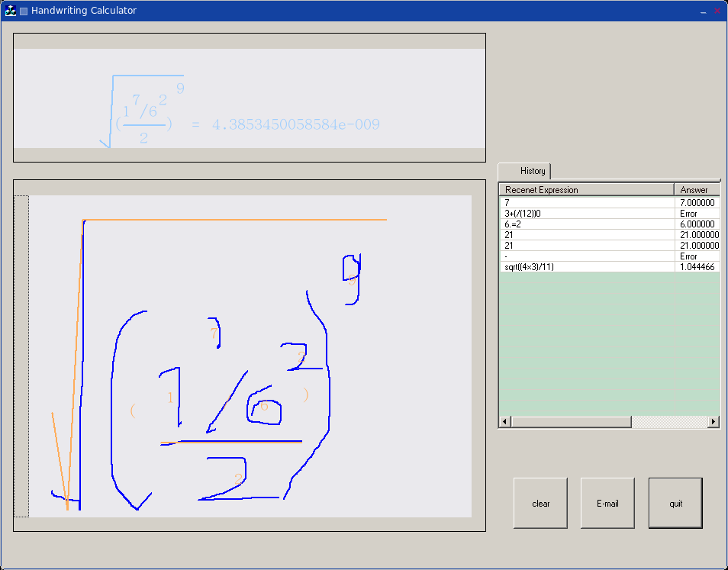Viewport: 728px width, 570px height.
Task: Click the empty green area in history list
Action: tap(609, 343)
